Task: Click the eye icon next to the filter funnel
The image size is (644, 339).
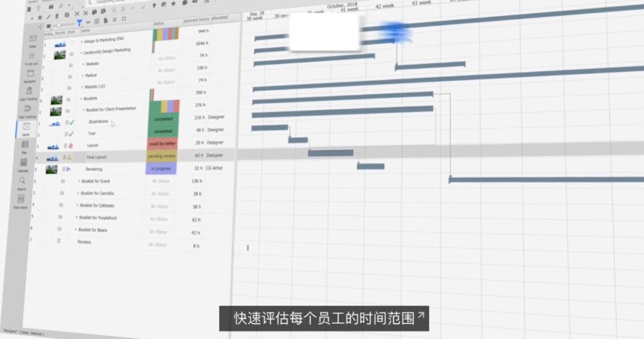Action: point(88,22)
